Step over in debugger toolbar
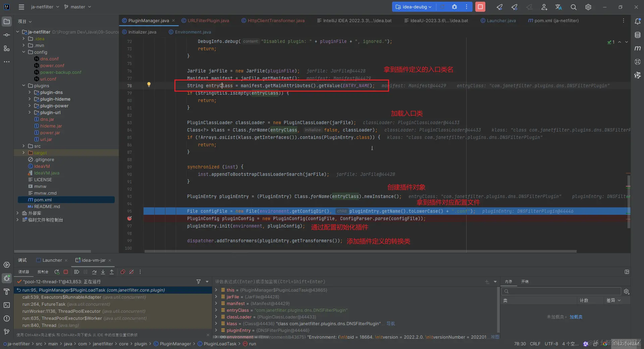 click(94, 272)
